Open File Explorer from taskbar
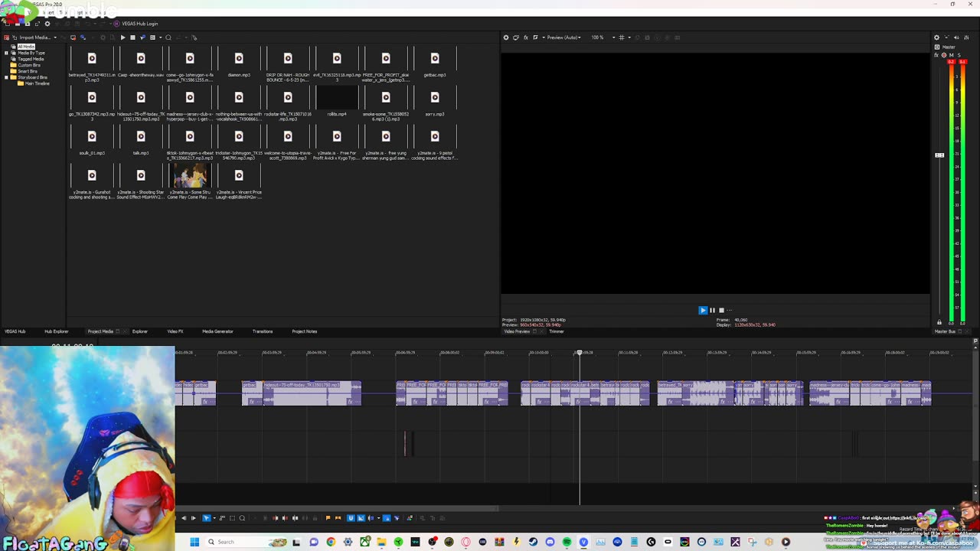Screen dimensions: 980x551 (381, 542)
